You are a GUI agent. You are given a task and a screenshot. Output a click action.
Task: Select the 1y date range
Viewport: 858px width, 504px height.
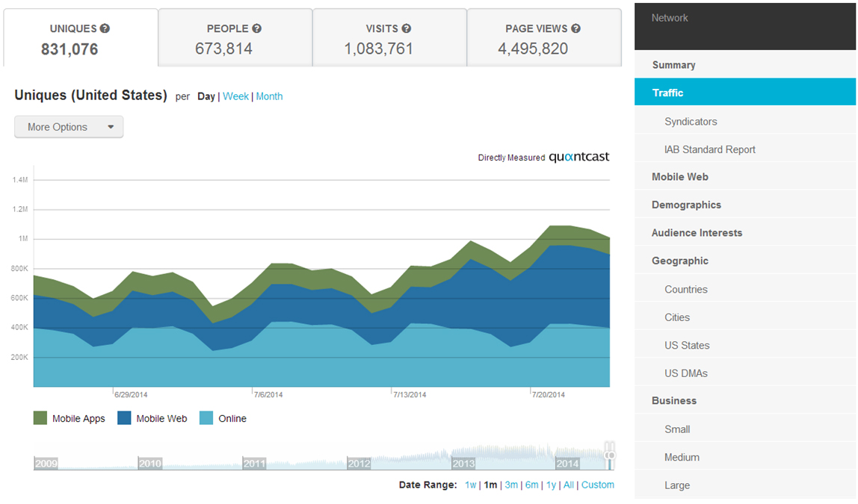pos(551,485)
